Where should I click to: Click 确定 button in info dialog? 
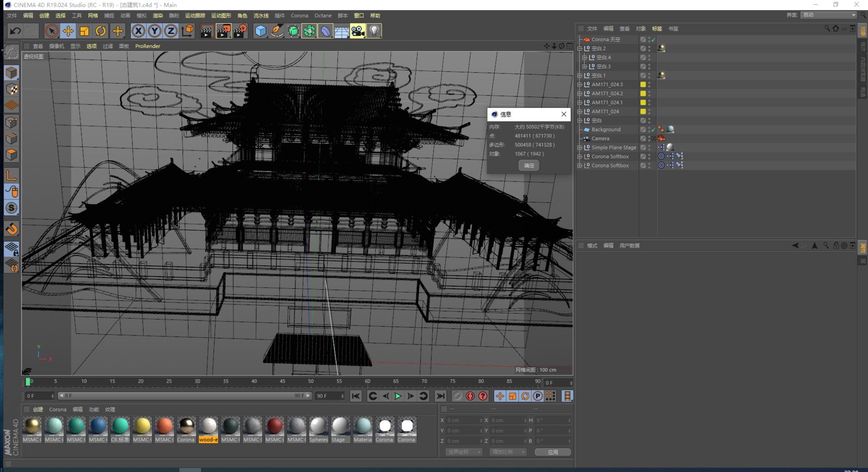[528, 165]
